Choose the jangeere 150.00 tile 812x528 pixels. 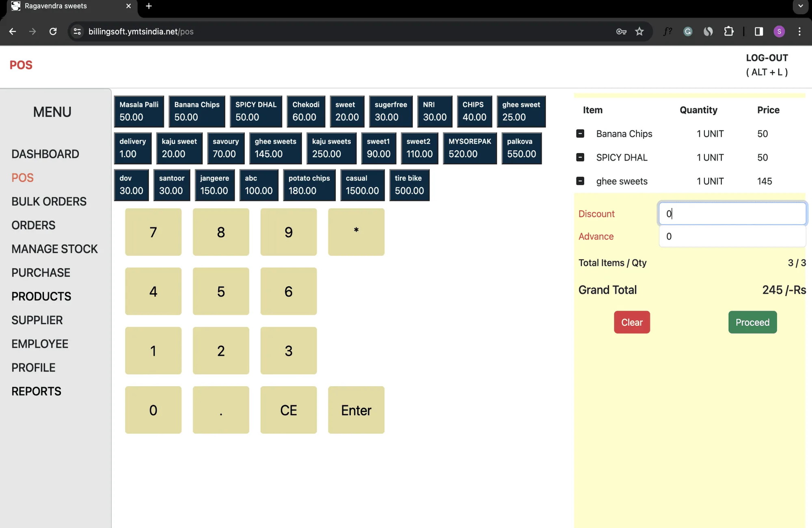(x=214, y=185)
